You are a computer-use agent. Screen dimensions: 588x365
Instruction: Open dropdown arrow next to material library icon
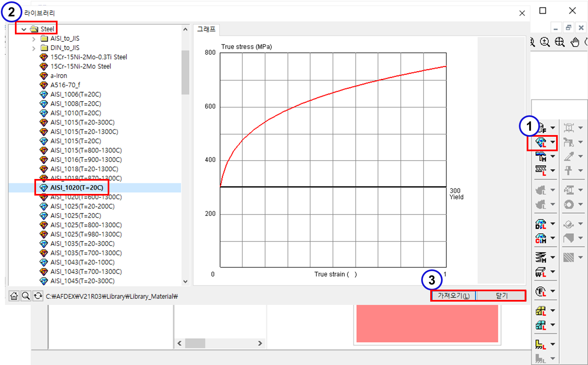[x=553, y=143]
